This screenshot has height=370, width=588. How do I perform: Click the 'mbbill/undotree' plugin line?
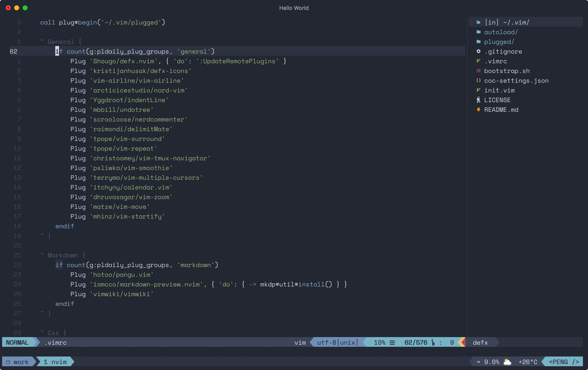(x=112, y=110)
